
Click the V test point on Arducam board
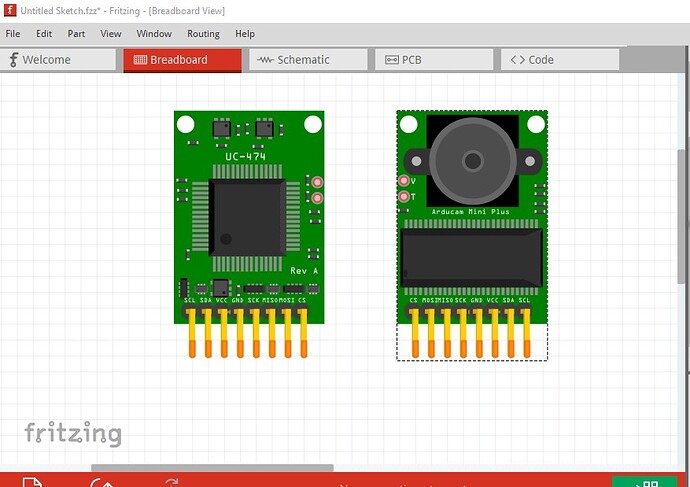pos(404,180)
